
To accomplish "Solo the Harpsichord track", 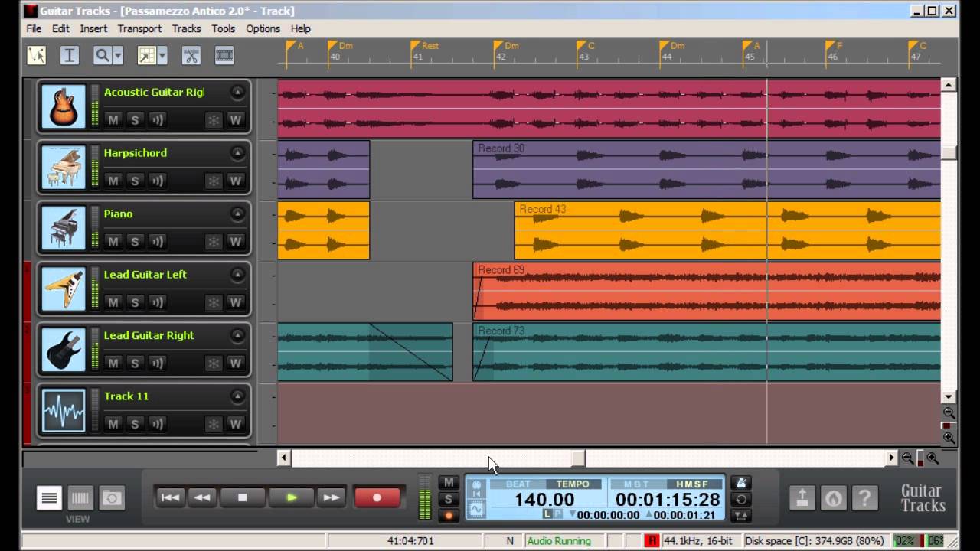I will [135, 181].
